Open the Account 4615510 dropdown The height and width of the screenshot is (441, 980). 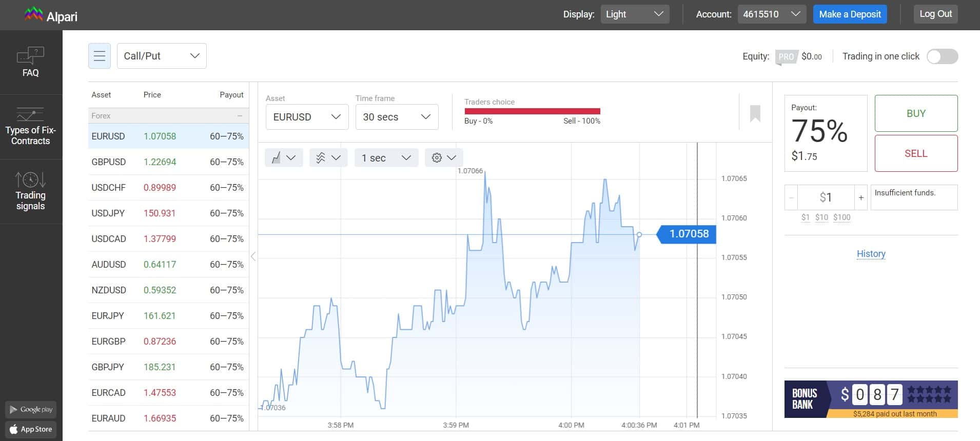[x=772, y=14]
